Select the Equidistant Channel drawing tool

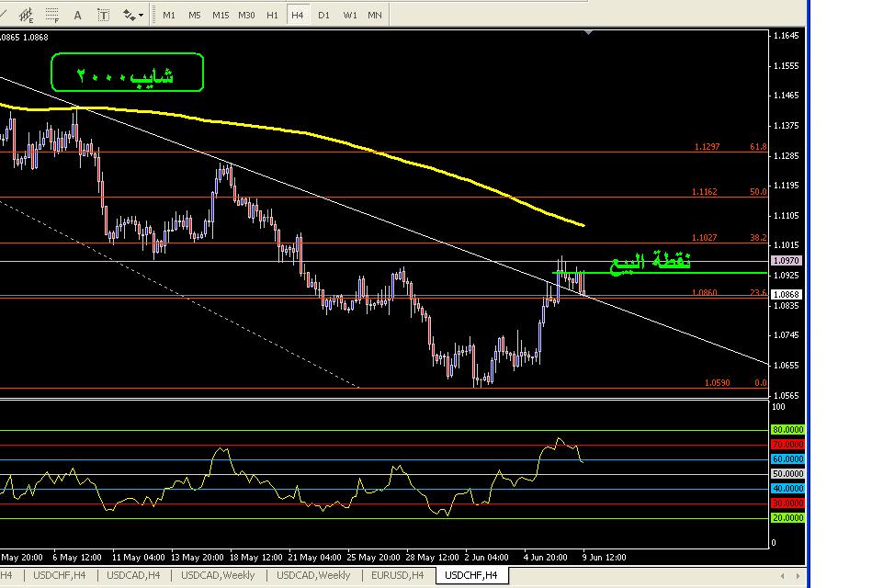(x=26, y=15)
